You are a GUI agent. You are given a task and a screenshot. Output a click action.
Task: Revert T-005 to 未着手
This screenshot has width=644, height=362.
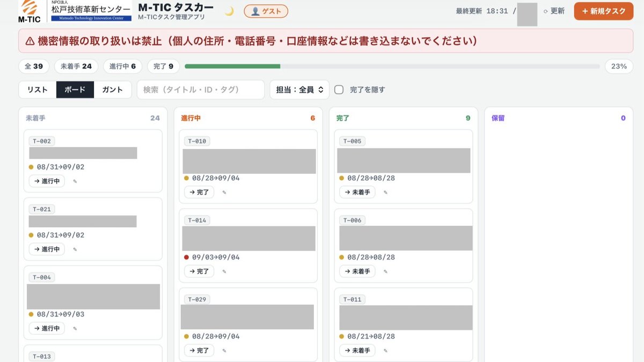[357, 192]
